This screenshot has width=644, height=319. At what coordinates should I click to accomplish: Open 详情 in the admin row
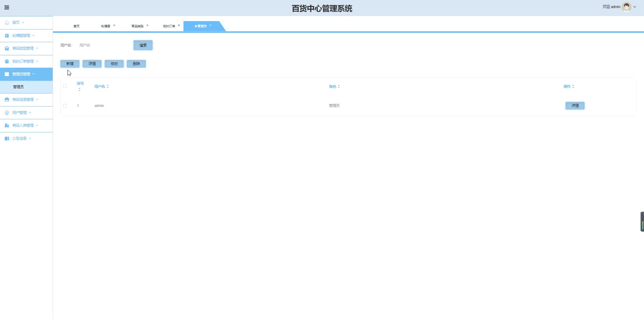pyautogui.click(x=575, y=106)
